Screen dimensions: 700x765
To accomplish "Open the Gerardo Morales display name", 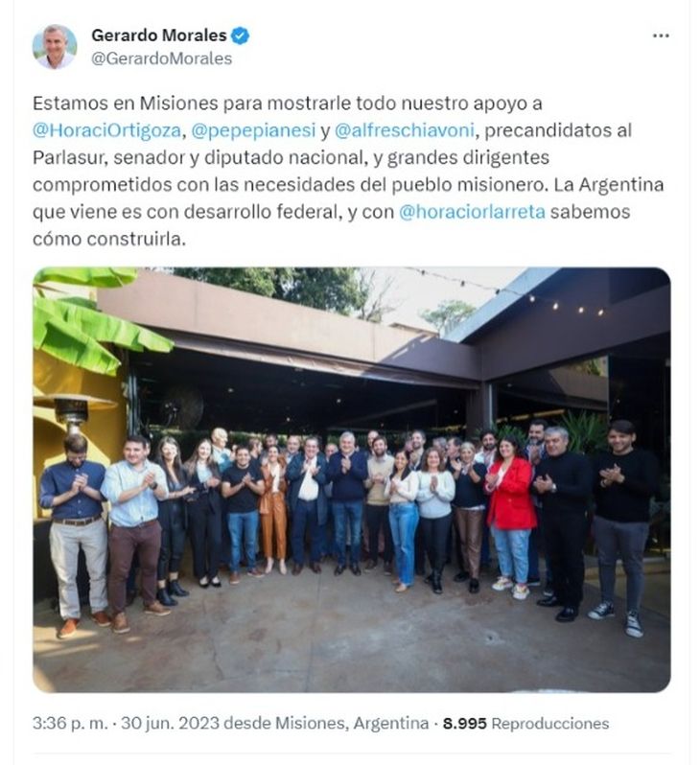I will coord(159,35).
